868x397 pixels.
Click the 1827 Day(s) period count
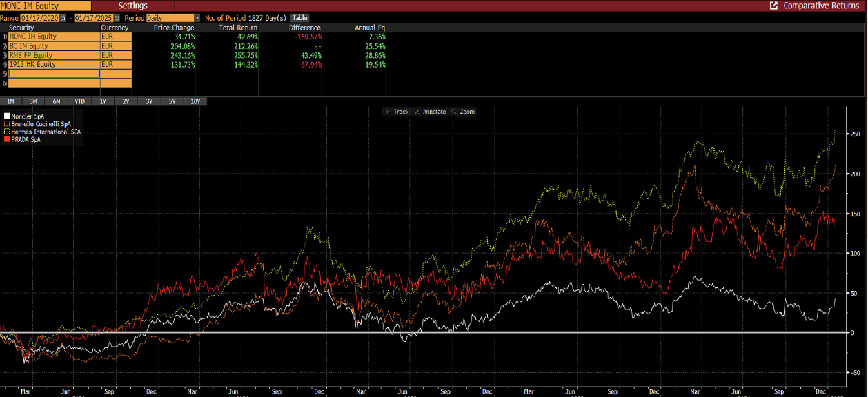267,17
